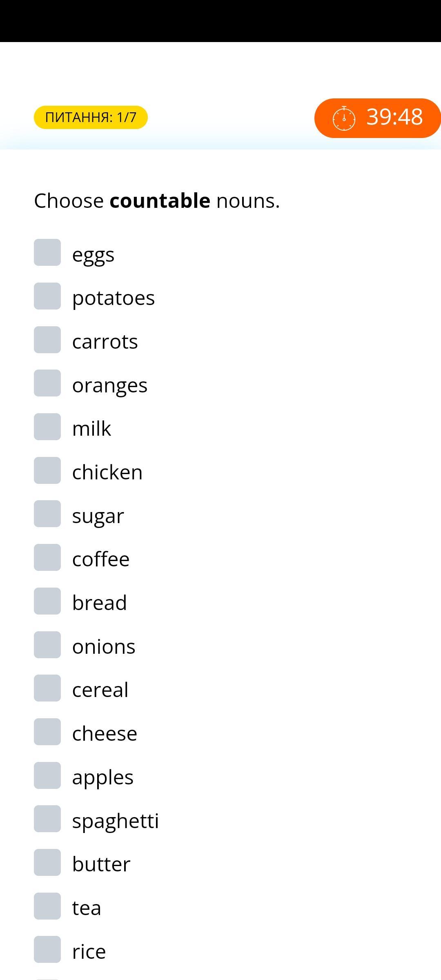Click the 39:48 countdown timer
The height and width of the screenshot is (980, 441).
coord(378,118)
